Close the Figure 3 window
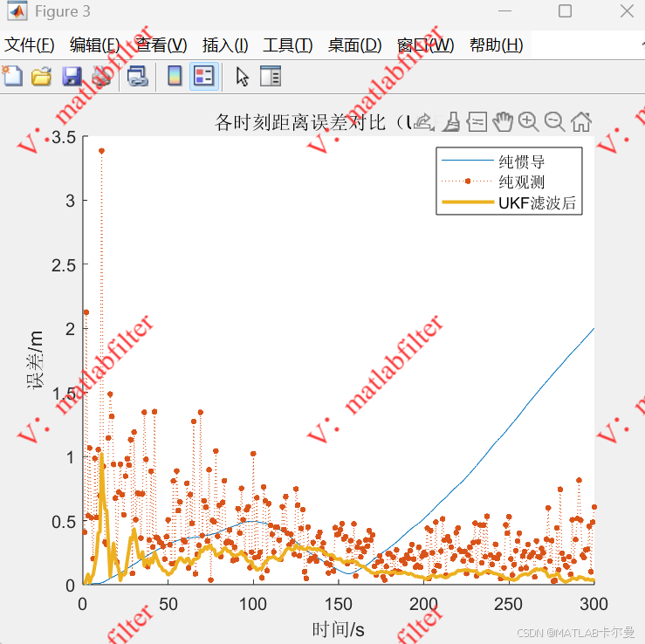Viewport: 645px width, 644px height. click(x=627, y=11)
